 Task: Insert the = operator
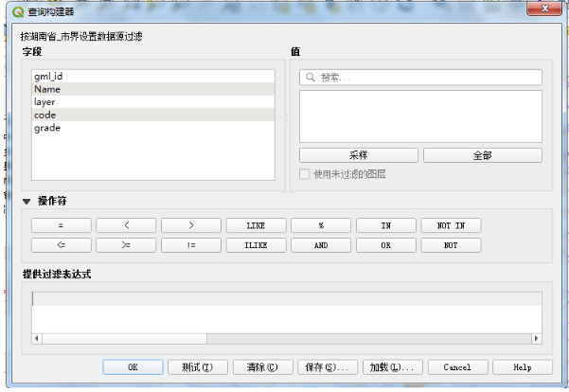coord(61,225)
